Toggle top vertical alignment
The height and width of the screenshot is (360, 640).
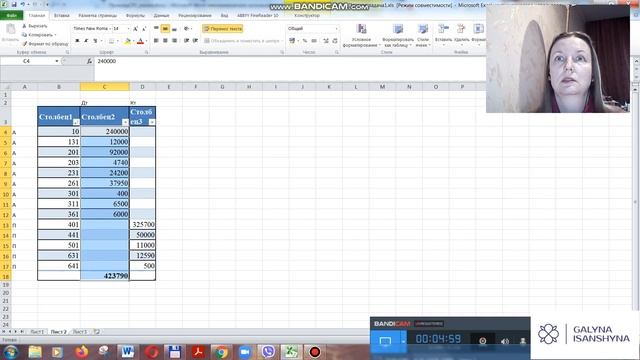pos(156,29)
